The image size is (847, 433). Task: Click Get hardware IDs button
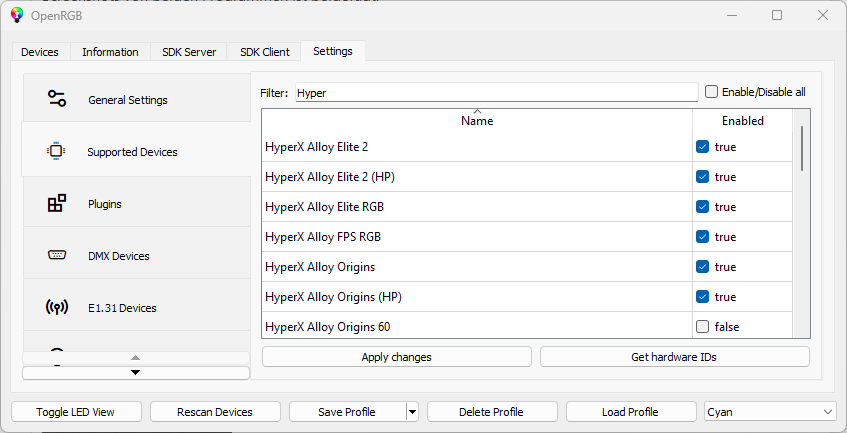point(674,357)
